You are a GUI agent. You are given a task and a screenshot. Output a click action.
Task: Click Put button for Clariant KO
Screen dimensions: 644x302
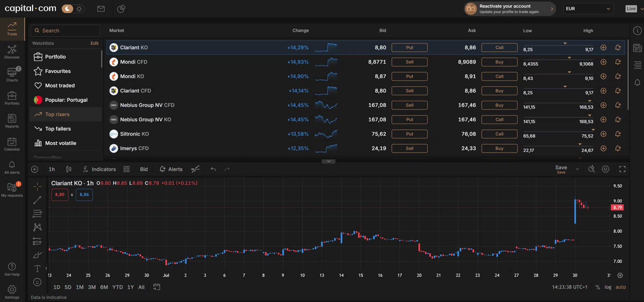pyautogui.click(x=409, y=47)
